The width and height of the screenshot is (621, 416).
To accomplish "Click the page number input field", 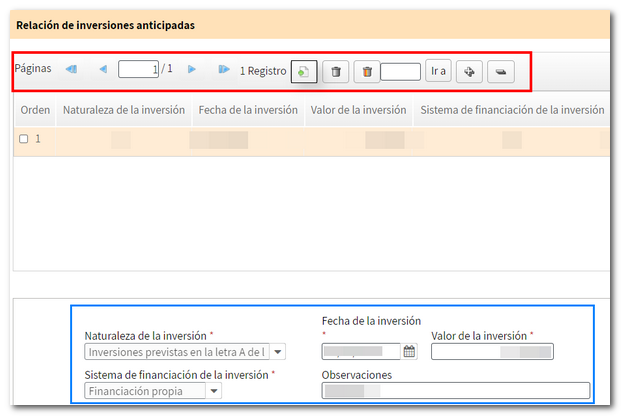I will [138, 70].
